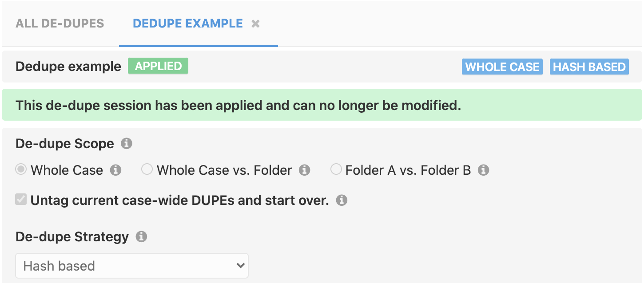Expand the strategy selector showing Hash based
This screenshot has height=283, width=644.
click(132, 265)
